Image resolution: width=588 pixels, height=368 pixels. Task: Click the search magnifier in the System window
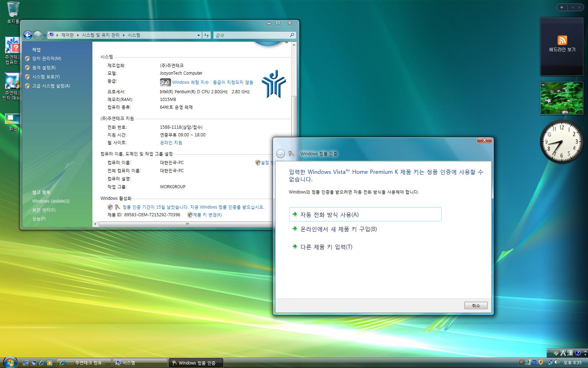coord(292,35)
